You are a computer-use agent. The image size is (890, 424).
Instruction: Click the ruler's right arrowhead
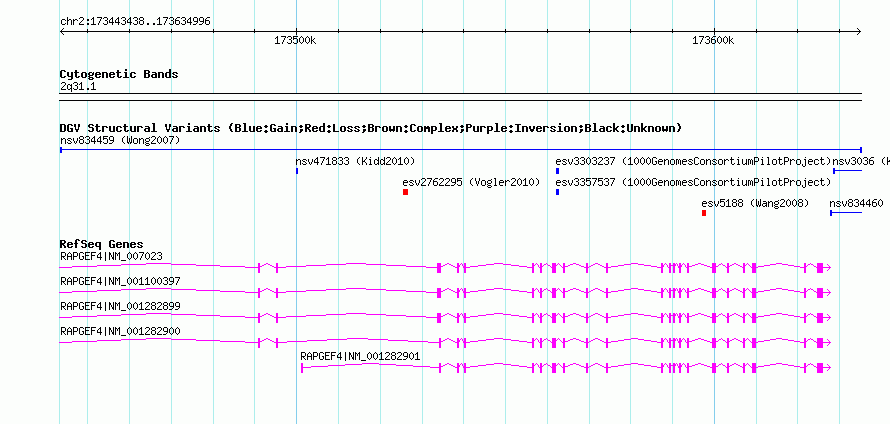pos(858,32)
